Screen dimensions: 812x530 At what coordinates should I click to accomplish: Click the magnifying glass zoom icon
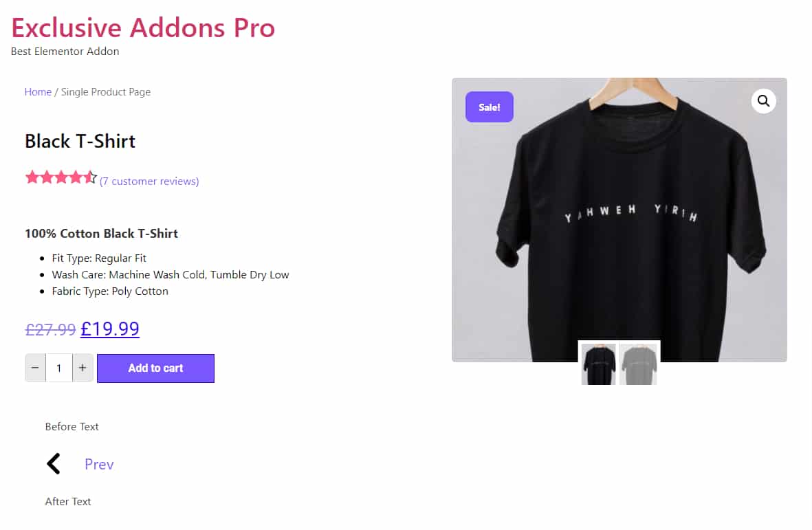pyautogui.click(x=763, y=101)
